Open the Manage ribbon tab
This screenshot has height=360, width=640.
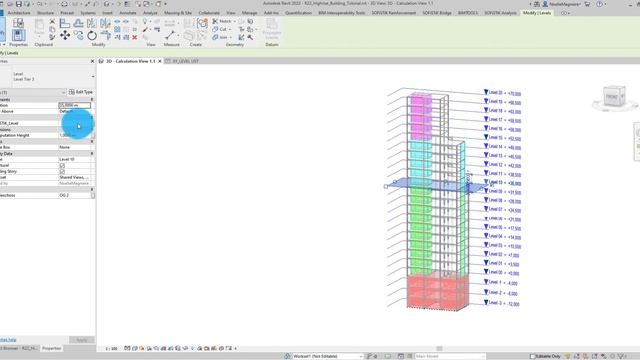249,13
